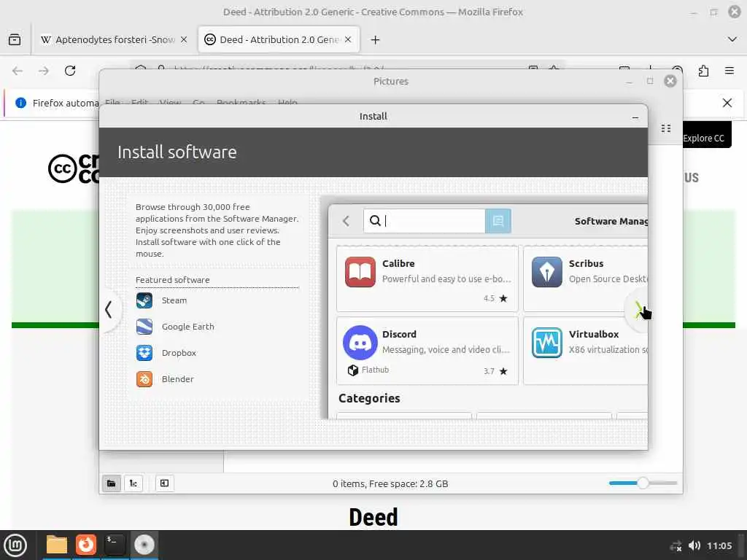
Task: Click the Dropbox featured icon
Action: (144, 353)
